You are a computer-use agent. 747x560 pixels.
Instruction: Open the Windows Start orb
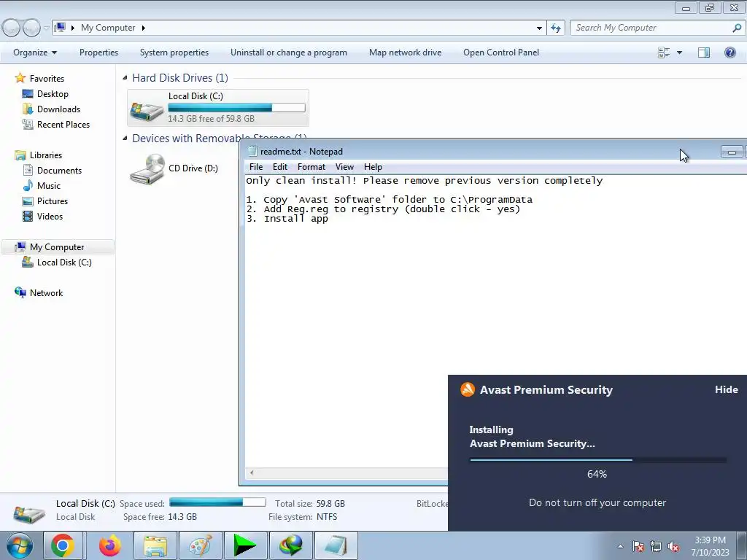(20, 545)
